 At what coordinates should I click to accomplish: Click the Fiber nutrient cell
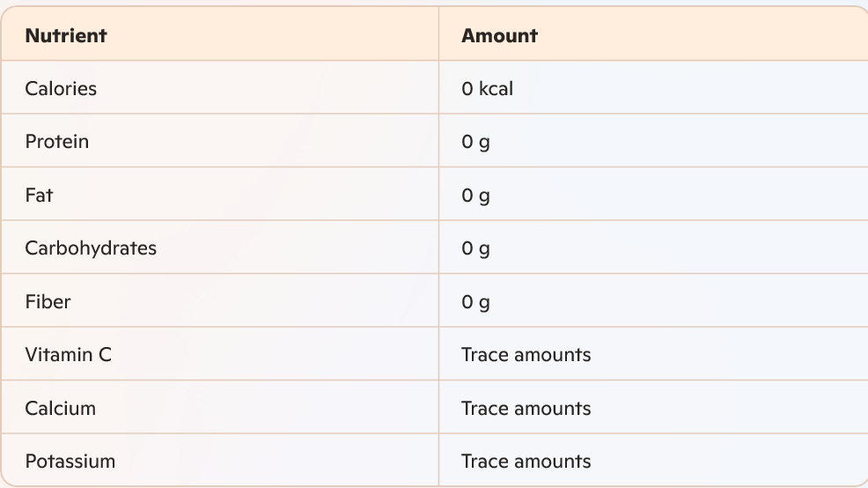click(48, 302)
